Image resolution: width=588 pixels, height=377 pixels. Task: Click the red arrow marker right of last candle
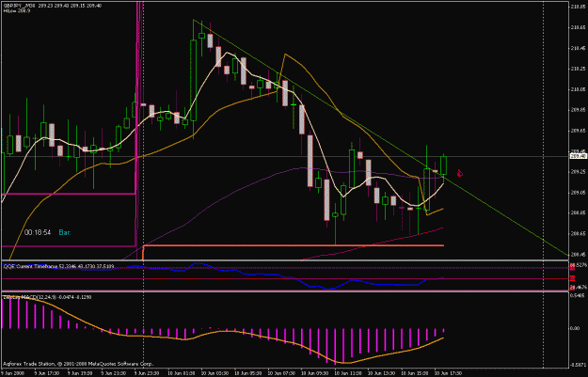[460, 173]
